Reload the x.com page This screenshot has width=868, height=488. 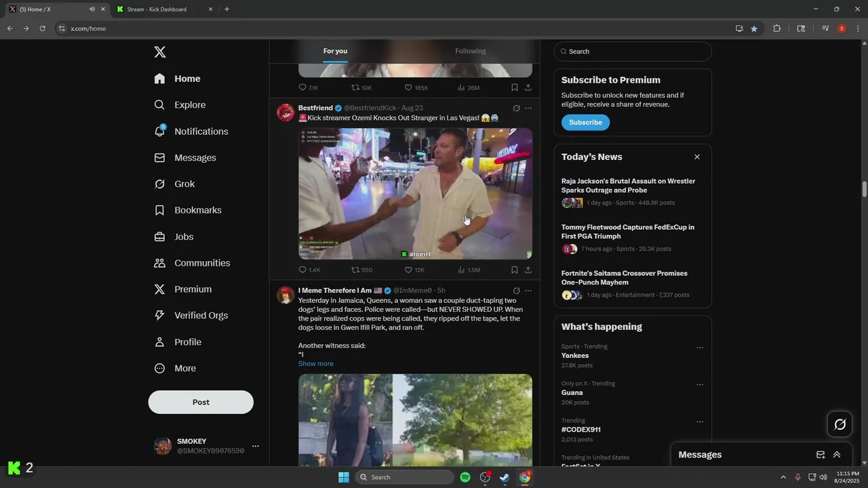[x=42, y=28]
